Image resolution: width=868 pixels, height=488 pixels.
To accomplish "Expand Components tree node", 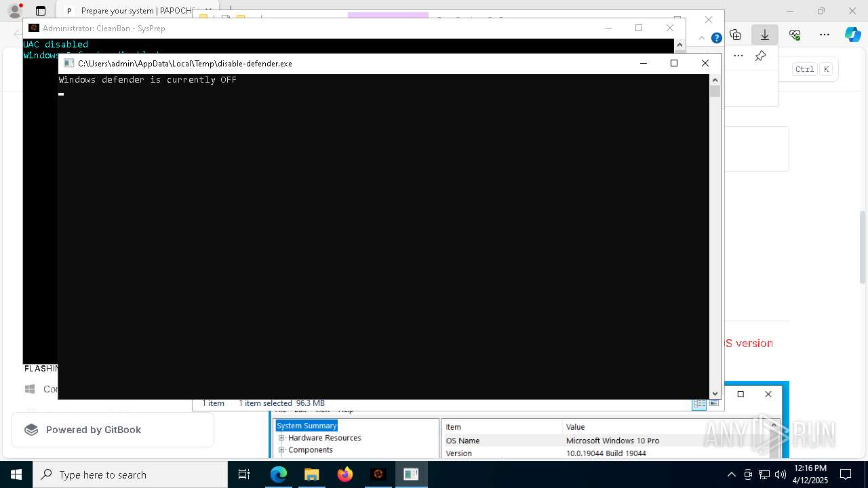I will pyautogui.click(x=281, y=450).
